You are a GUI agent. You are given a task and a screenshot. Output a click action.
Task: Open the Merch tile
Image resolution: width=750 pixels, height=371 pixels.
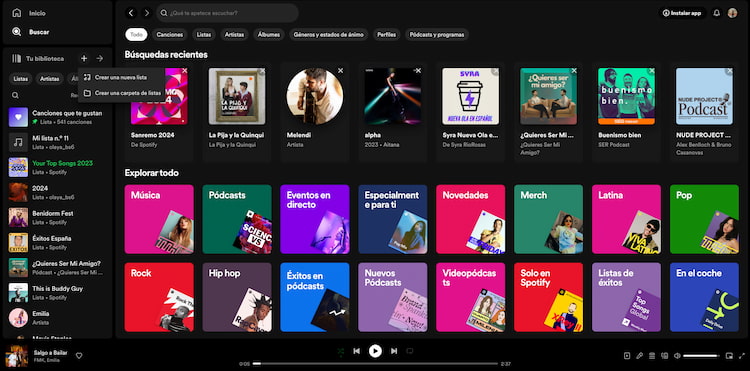[x=549, y=219]
